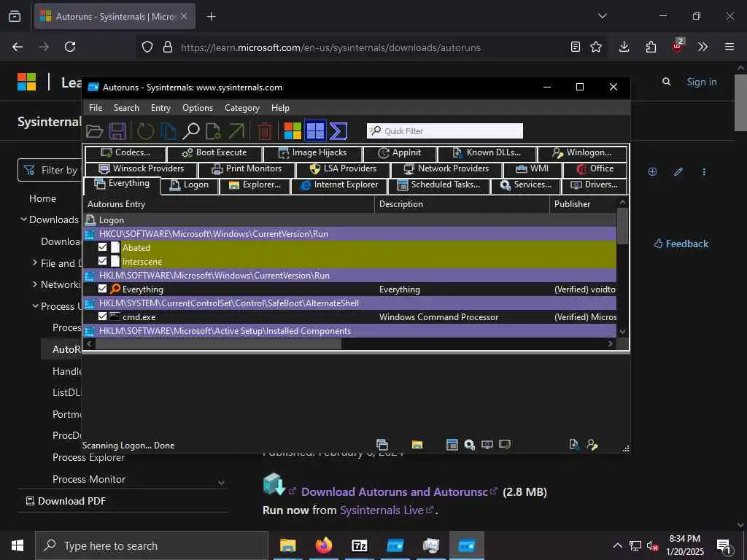747x560 pixels.
Task: Open Firefox more tools overflow chevron
Action: 703,47
